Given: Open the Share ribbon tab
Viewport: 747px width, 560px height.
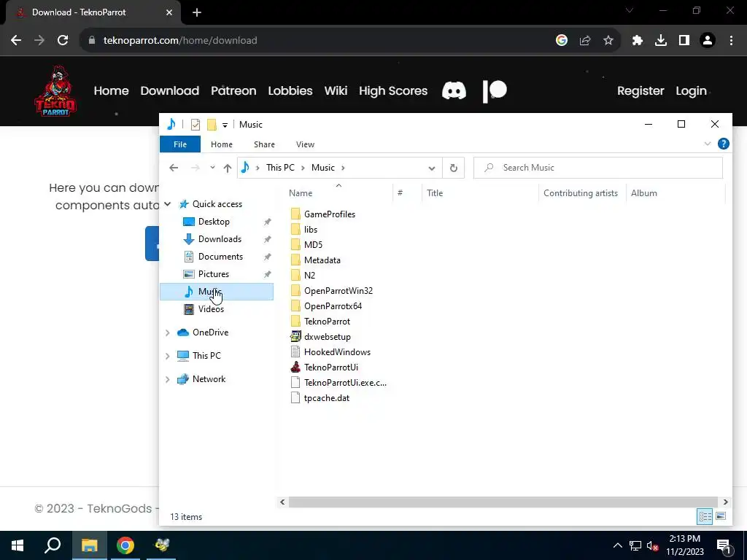Looking at the screenshot, I should (264, 144).
